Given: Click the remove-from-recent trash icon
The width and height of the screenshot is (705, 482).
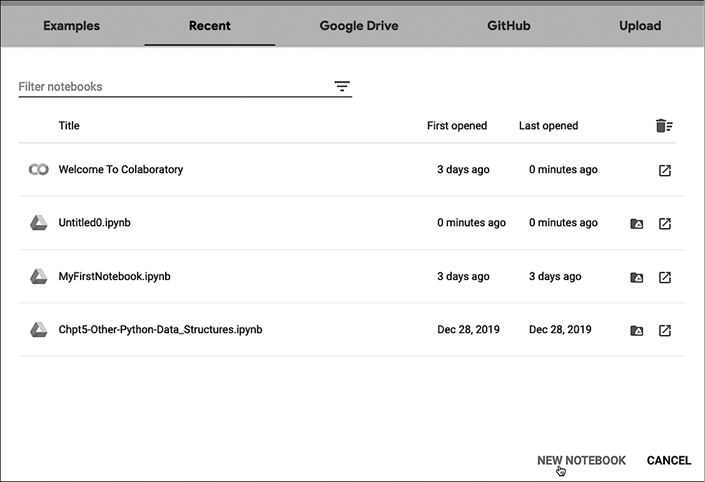Looking at the screenshot, I should [663, 126].
